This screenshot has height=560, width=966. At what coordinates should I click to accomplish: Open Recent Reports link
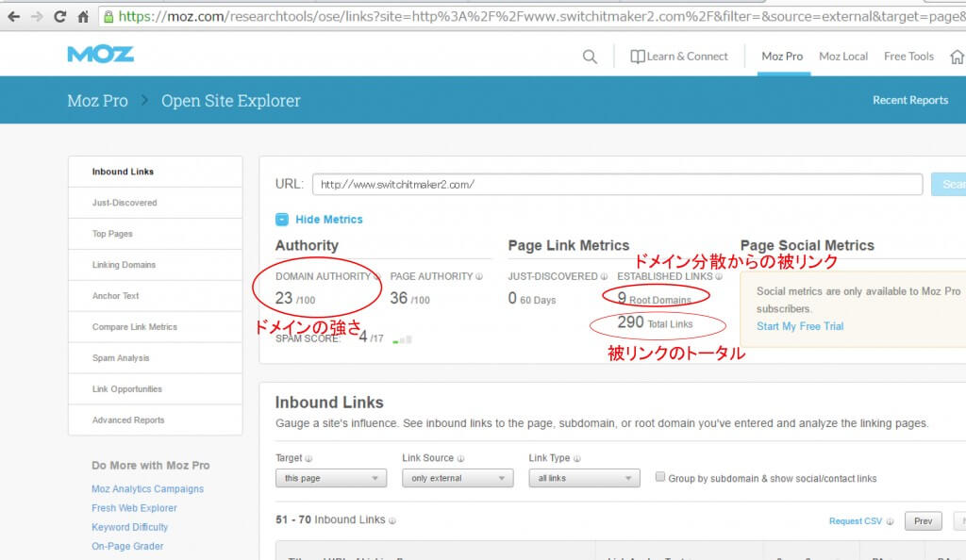click(910, 100)
